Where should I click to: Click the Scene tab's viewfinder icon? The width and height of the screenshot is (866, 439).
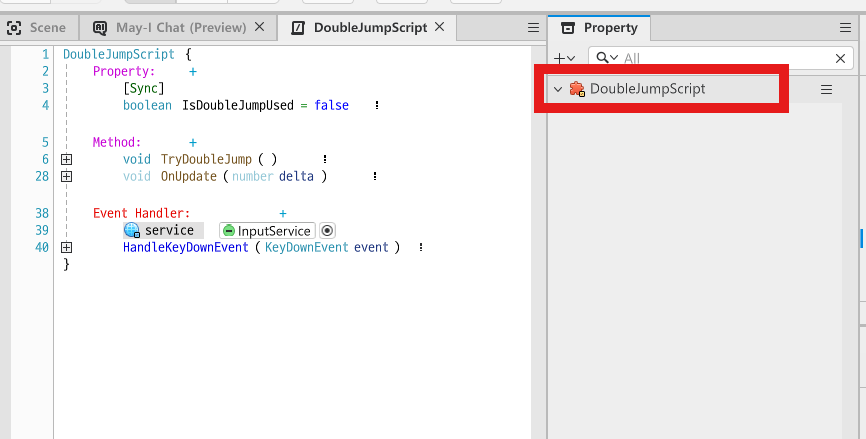(x=14, y=28)
